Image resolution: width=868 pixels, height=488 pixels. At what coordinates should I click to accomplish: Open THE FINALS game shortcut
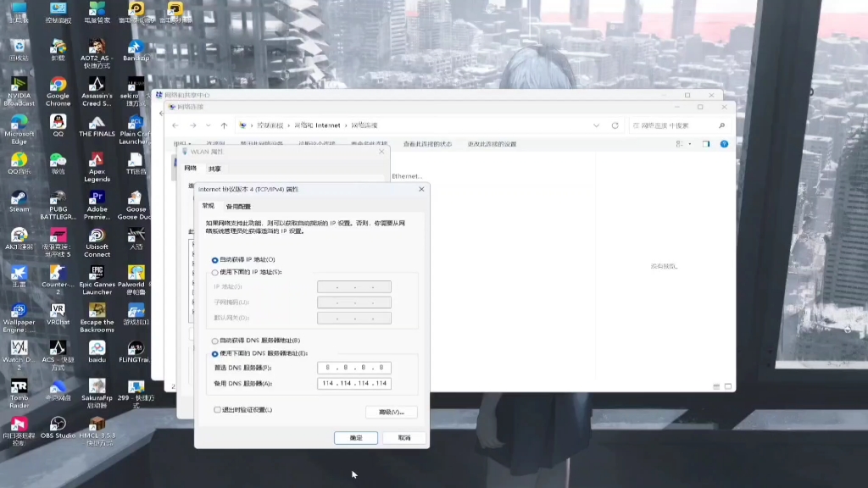97,125
